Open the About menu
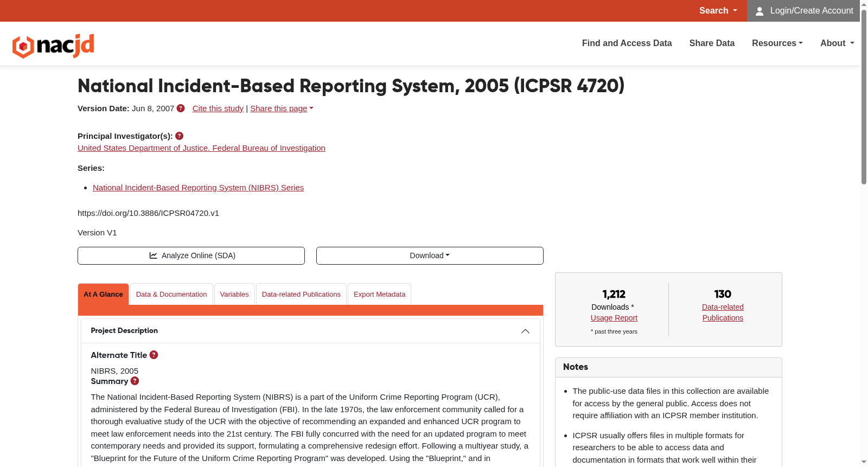The height and width of the screenshot is (467, 868). click(x=837, y=43)
